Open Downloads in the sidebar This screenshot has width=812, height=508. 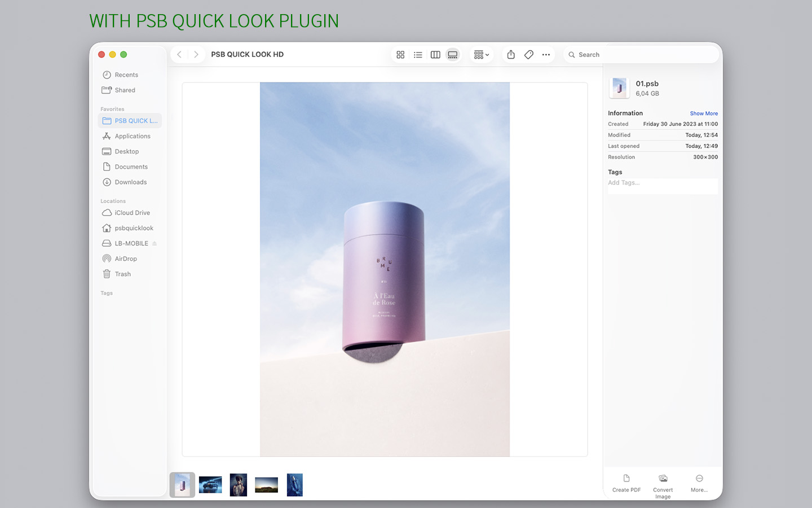click(130, 182)
